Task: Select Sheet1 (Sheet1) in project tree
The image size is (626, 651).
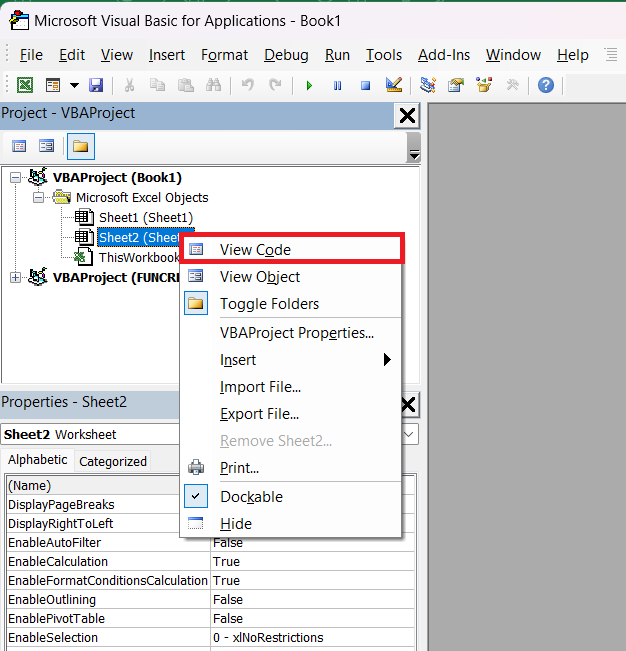Action: point(146,218)
